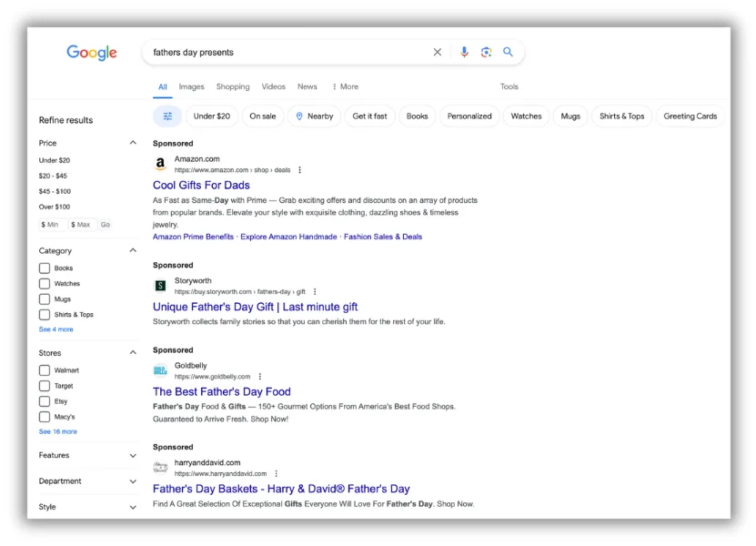
Task: Open the Tools menu
Action: click(509, 86)
